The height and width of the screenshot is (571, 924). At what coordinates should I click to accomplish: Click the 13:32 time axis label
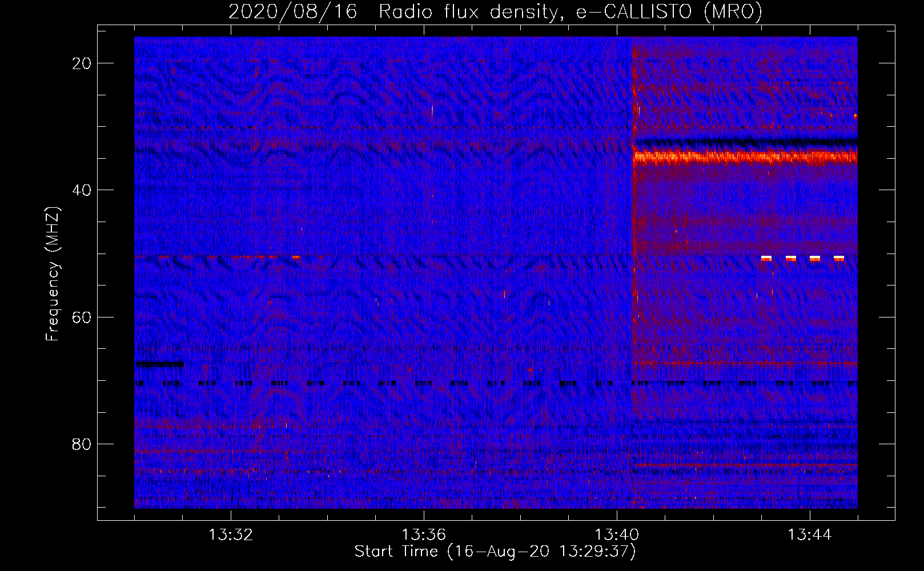point(231,535)
